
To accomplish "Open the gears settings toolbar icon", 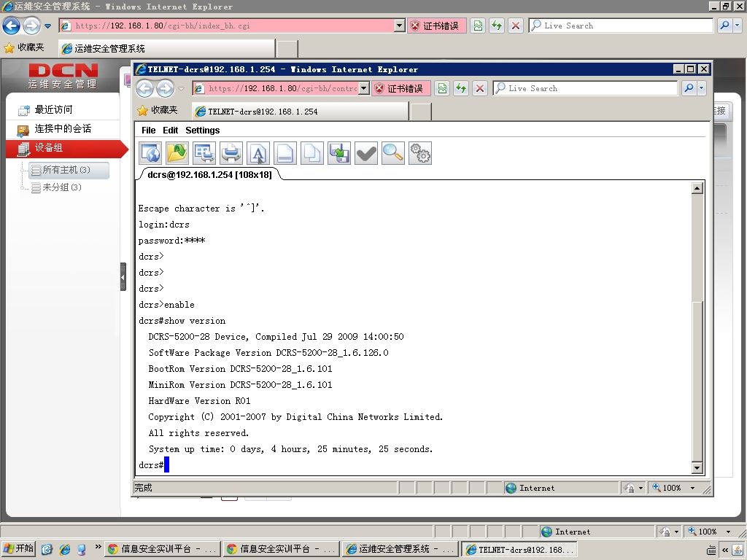I will (x=420, y=153).
